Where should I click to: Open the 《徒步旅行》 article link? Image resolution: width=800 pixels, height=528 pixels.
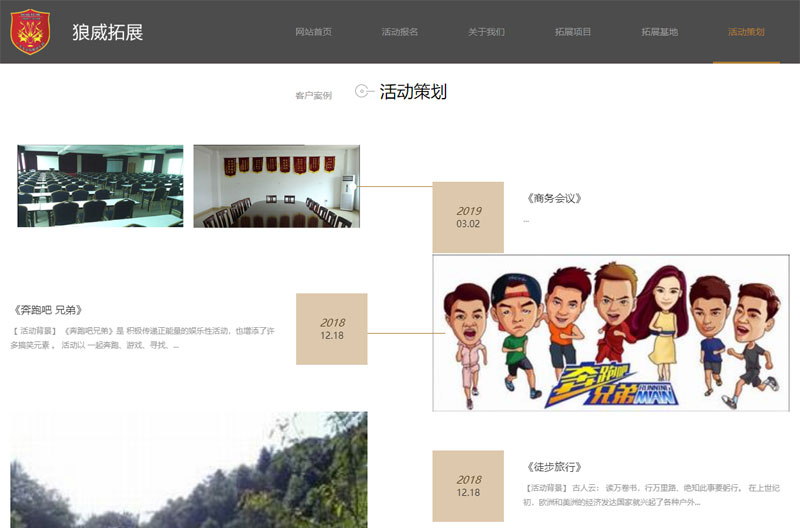pyautogui.click(x=554, y=467)
